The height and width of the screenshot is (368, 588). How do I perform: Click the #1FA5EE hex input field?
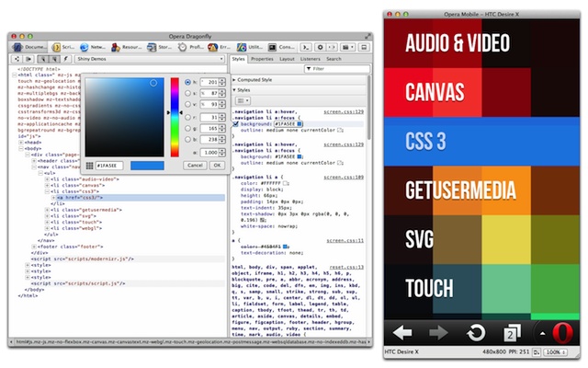pyautogui.click(x=109, y=166)
